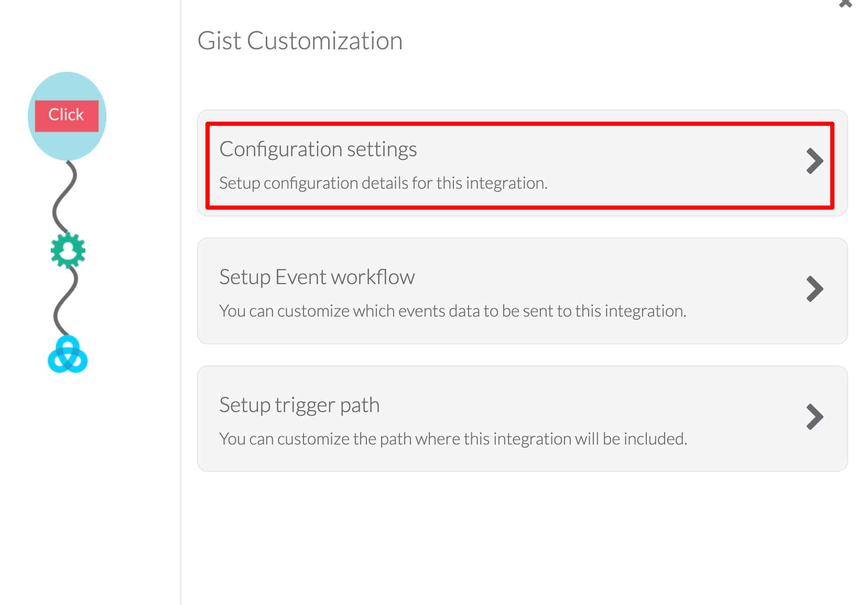Click the chevron on Setup Event workflow
Viewport: 868px width, 605px height.
click(814, 289)
